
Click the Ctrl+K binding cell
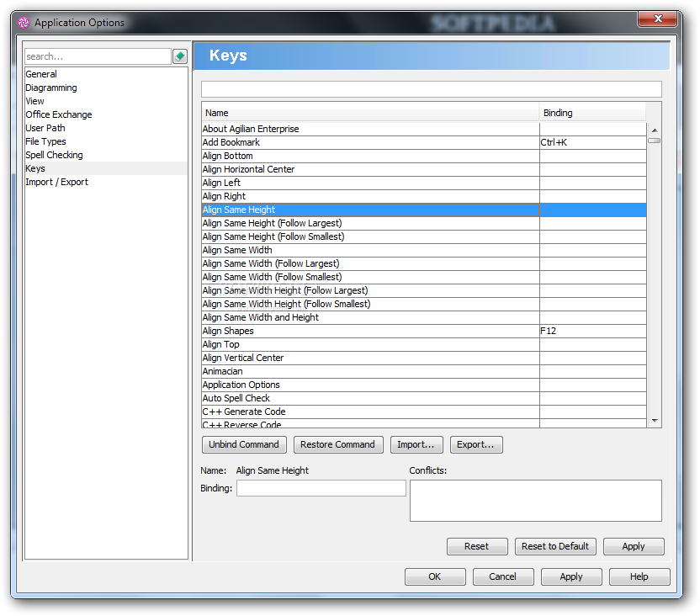[x=592, y=142]
